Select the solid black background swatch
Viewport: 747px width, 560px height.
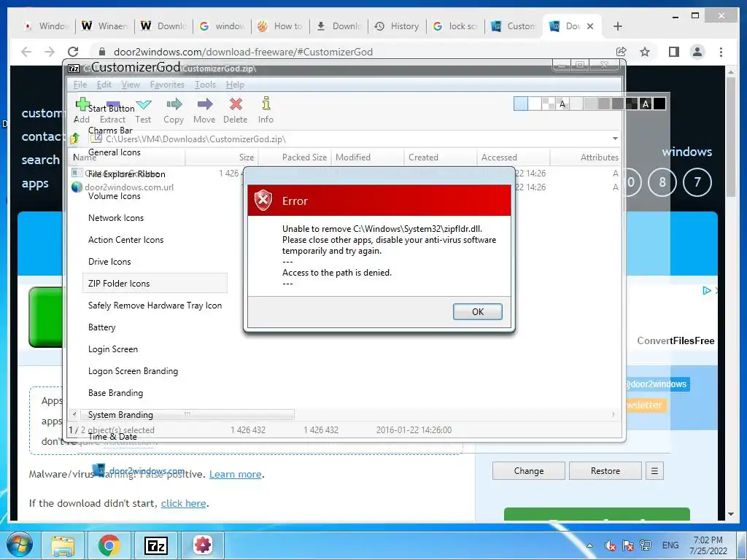pyautogui.click(x=659, y=104)
